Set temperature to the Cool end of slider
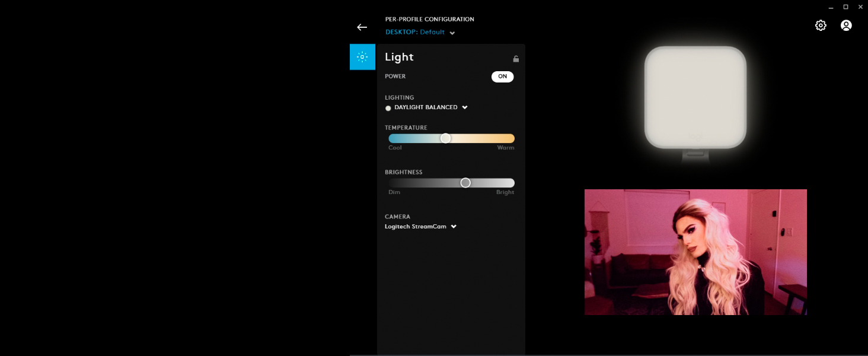Viewport: 868px width, 356px height. click(392, 138)
